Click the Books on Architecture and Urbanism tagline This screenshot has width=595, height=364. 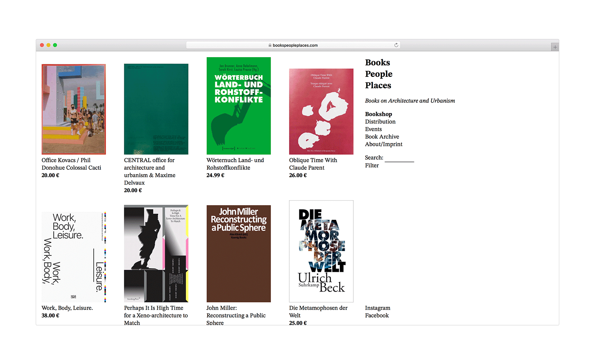(x=410, y=101)
